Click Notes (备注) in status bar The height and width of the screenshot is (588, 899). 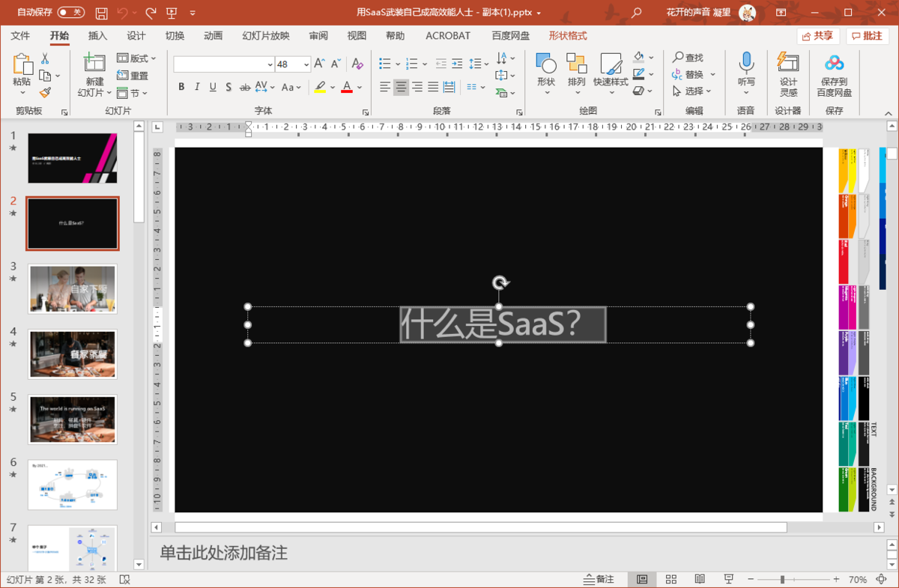(x=599, y=580)
